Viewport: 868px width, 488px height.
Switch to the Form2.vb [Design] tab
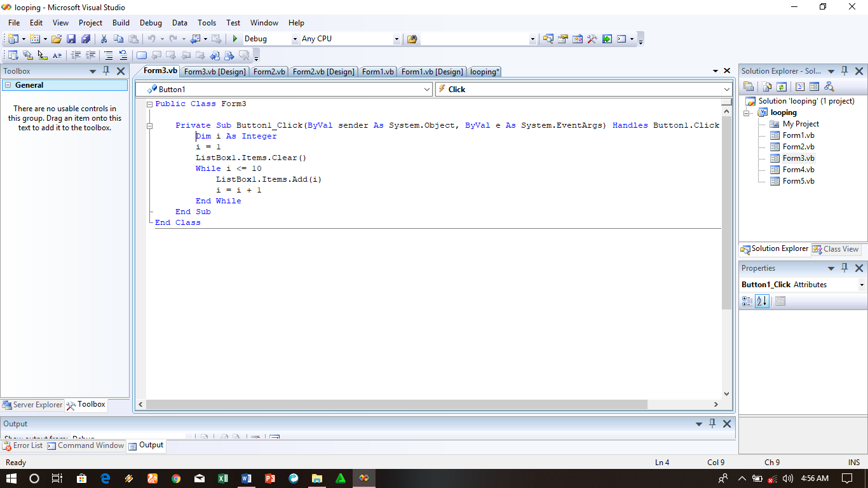(323, 71)
